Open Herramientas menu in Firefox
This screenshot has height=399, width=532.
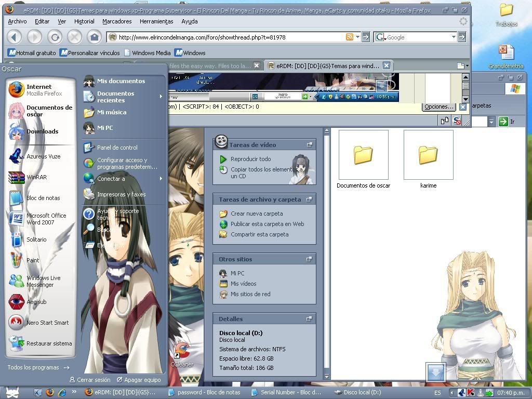[156, 21]
